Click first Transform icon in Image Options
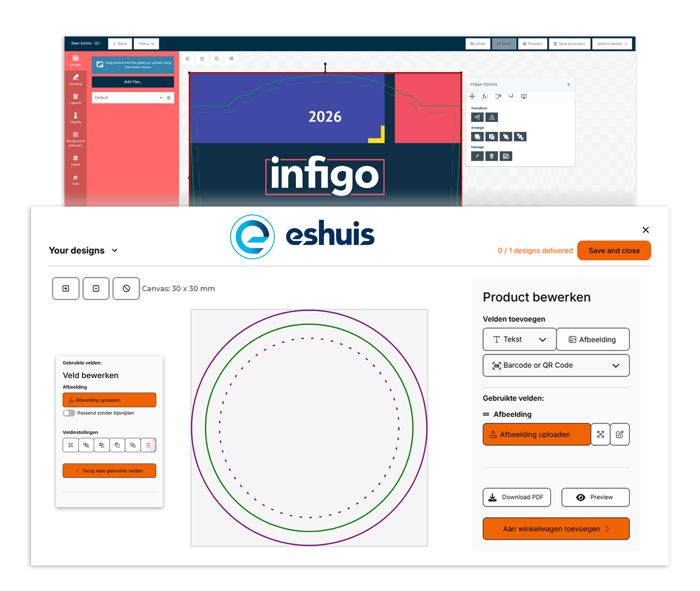 pyautogui.click(x=477, y=117)
